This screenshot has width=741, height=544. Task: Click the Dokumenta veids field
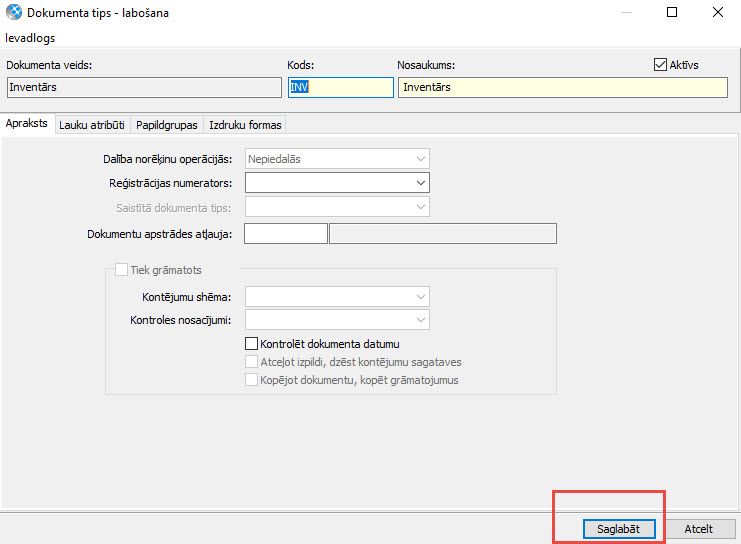[x=144, y=87]
